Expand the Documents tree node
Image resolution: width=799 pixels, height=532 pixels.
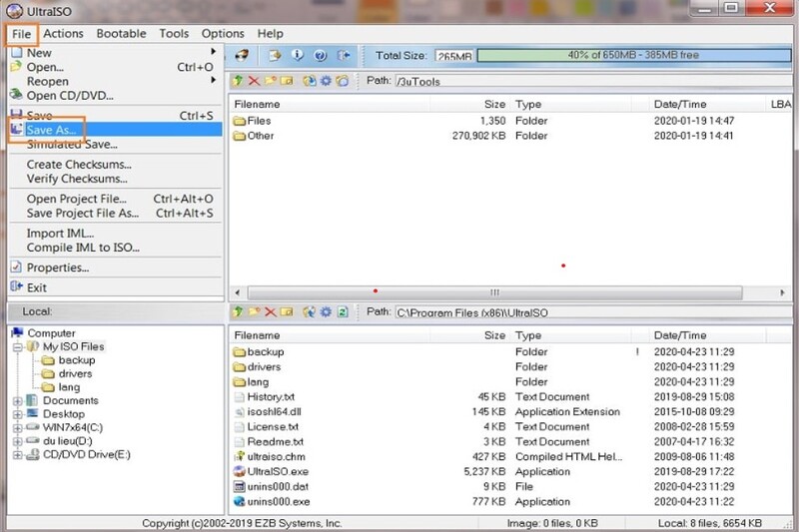tap(18, 400)
